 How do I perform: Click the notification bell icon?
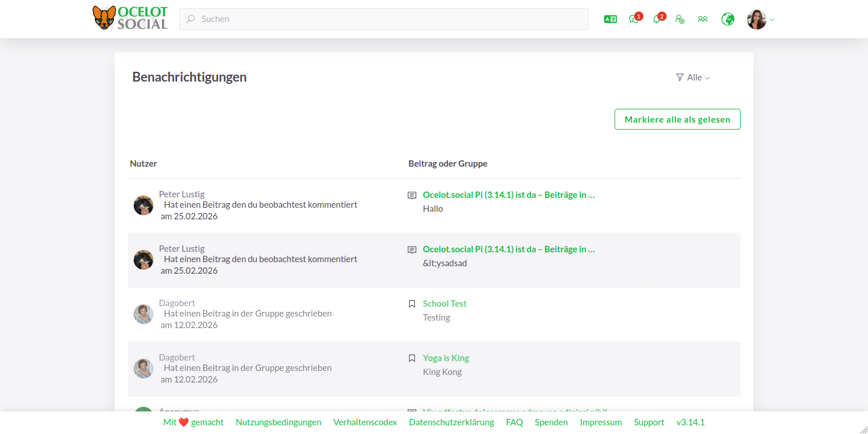(x=656, y=19)
